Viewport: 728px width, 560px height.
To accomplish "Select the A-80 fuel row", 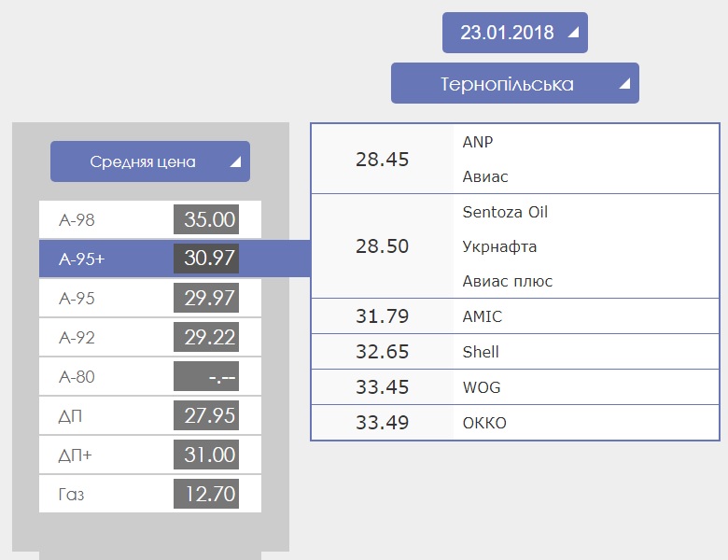I will (x=150, y=376).
